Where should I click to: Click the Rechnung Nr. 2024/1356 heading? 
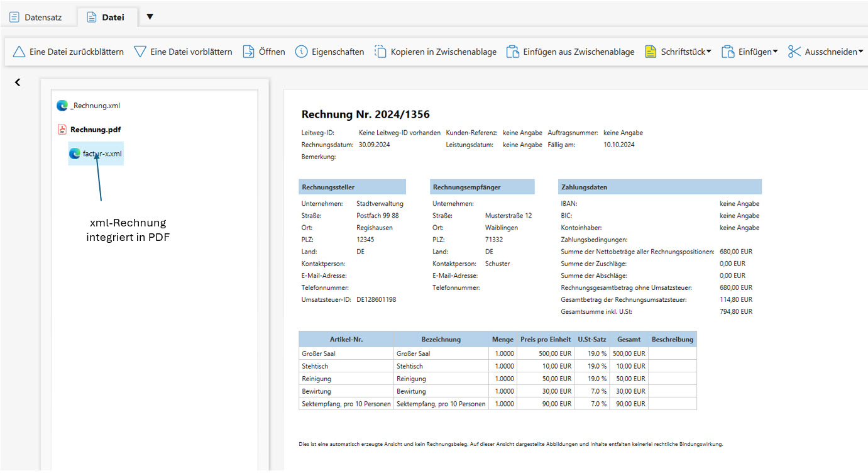(x=366, y=114)
